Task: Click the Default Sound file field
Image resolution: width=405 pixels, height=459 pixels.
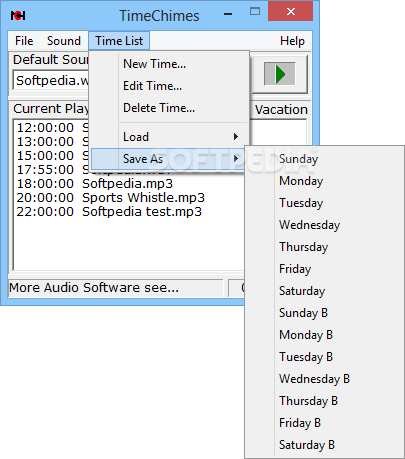Action: 51,80
